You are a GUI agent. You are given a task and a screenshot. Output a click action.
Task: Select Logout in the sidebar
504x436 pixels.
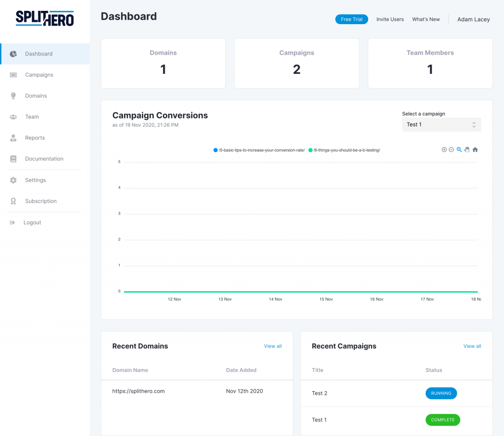(x=45, y=222)
